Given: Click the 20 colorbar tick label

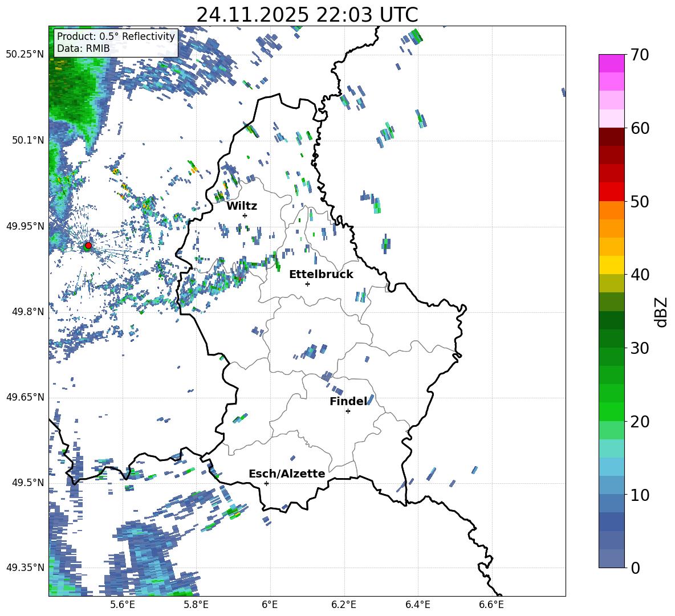Looking at the screenshot, I should [640, 422].
